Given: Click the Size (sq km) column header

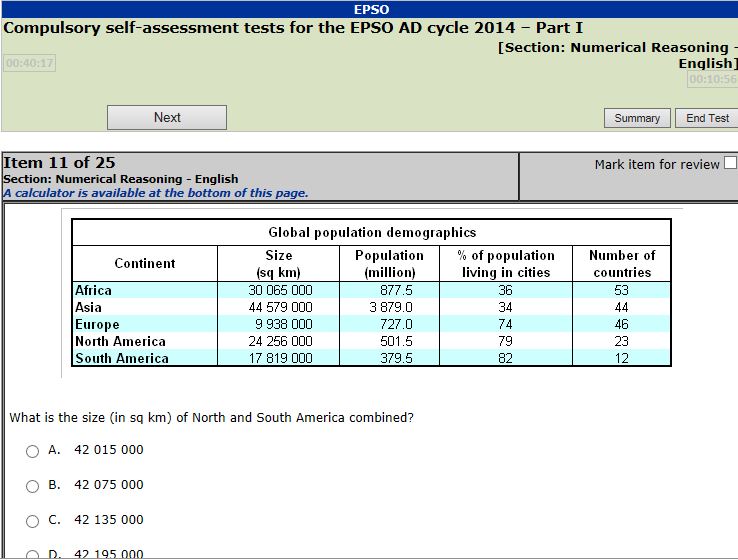Looking at the screenshot, I should tap(279, 264).
